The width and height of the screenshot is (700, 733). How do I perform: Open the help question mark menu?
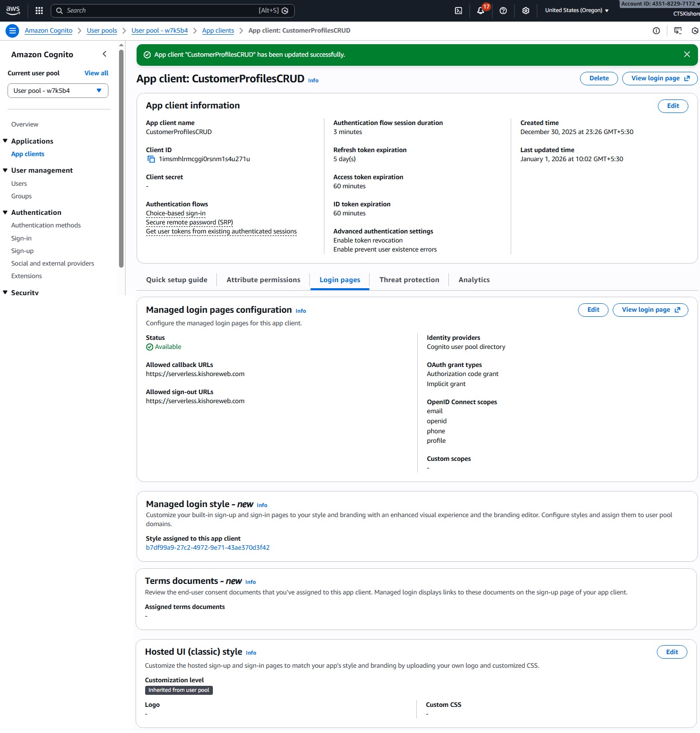click(503, 11)
